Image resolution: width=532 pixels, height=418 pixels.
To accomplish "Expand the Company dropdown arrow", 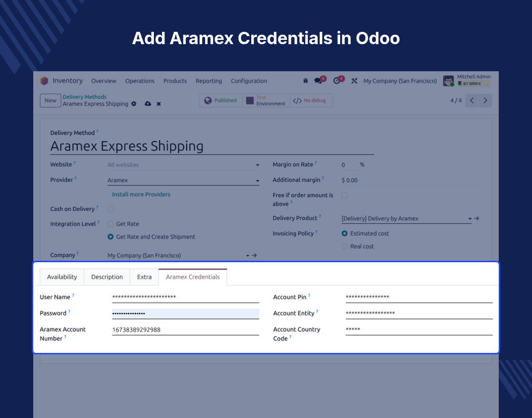I will tap(247, 256).
